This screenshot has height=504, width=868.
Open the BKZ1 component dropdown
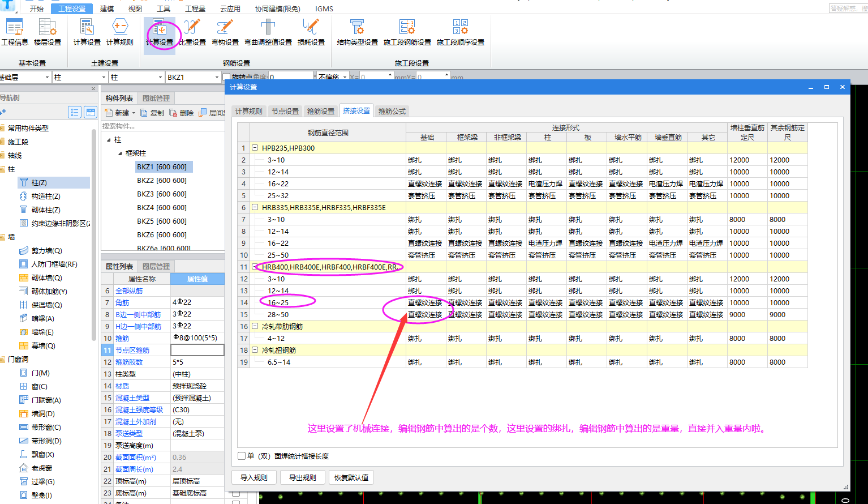217,77
